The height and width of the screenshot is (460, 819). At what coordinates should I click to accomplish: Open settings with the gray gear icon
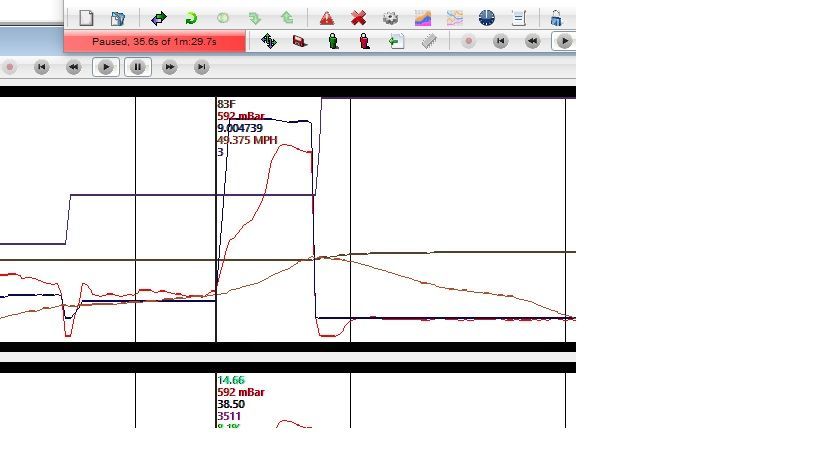pos(391,18)
